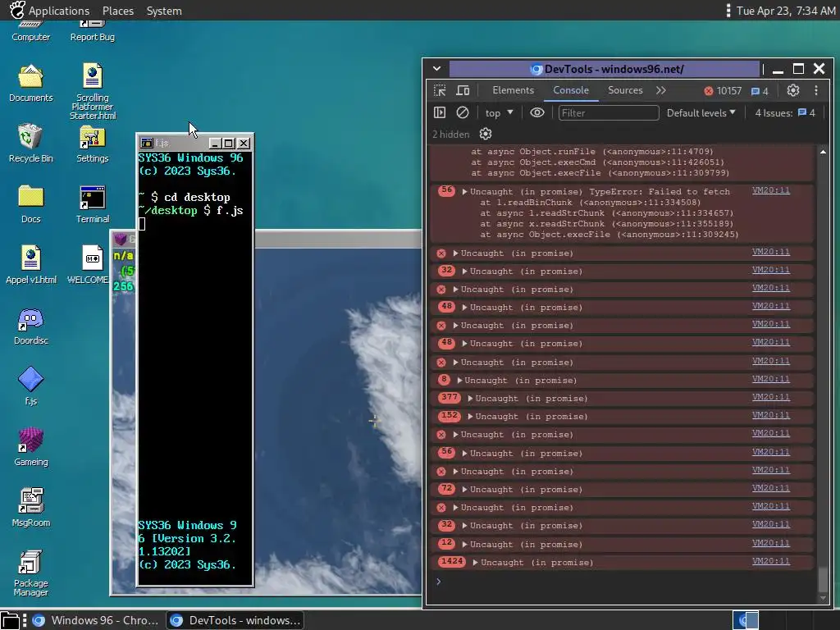
Task: Open the System menu
Action: [164, 11]
